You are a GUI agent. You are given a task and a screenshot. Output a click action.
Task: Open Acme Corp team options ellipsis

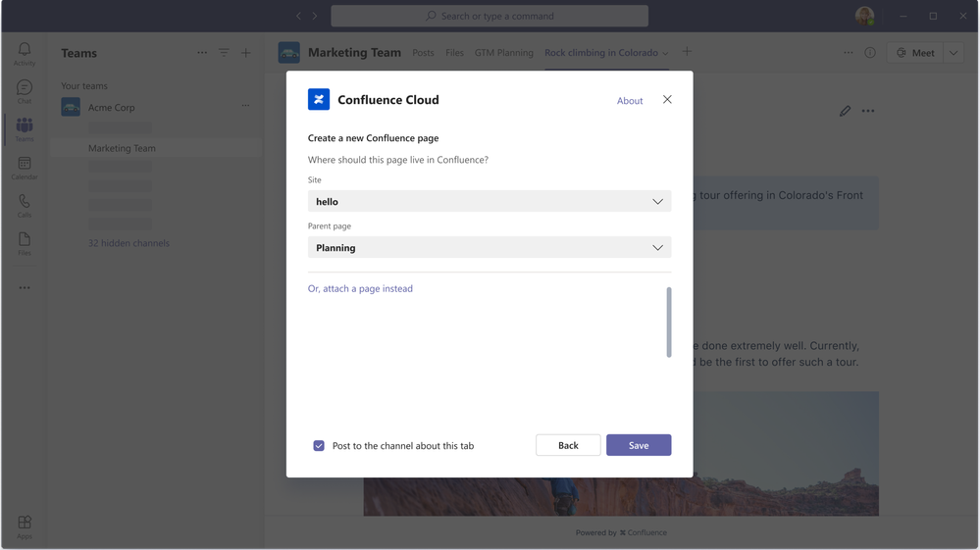pos(245,106)
